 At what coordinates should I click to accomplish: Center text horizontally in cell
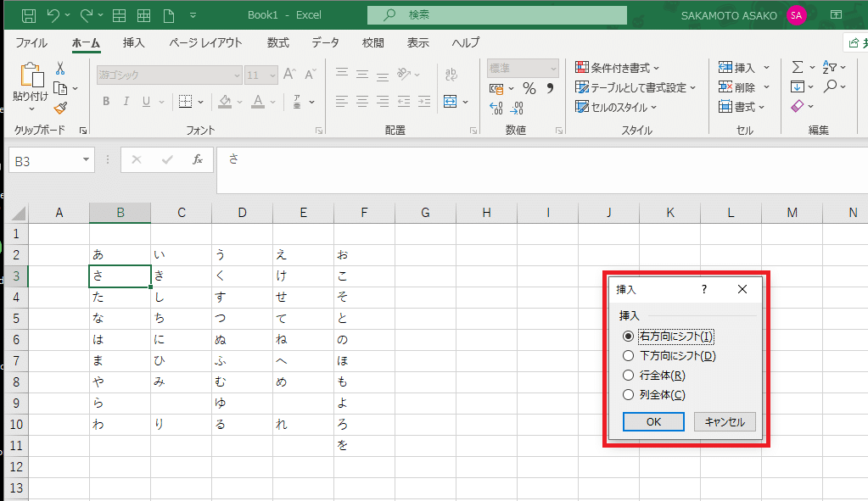coord(362,101)
